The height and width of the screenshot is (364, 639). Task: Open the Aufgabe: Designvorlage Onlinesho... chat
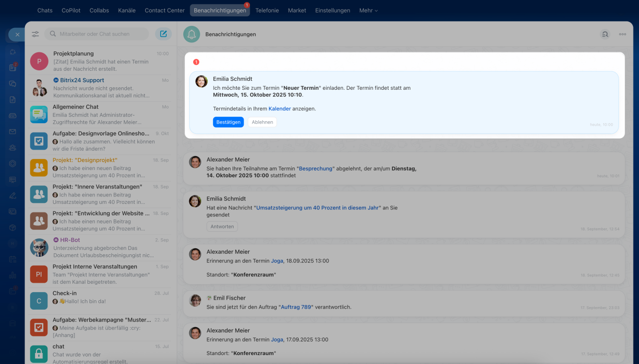(101, 141)
